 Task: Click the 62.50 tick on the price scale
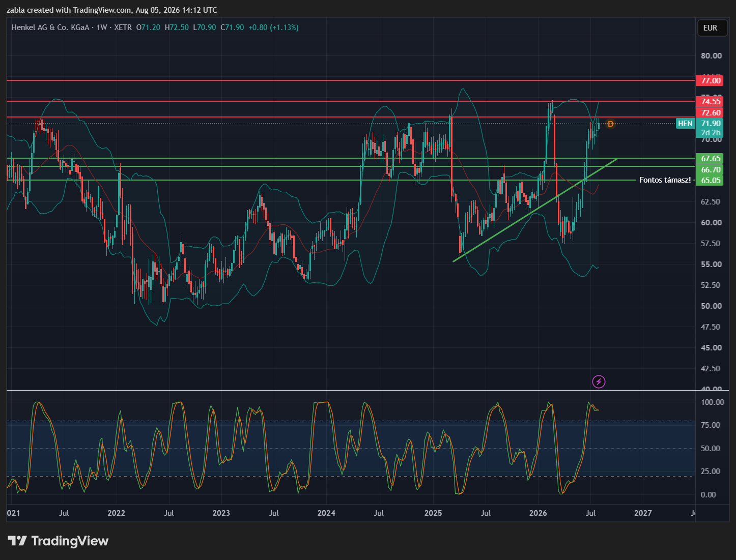(x=711, y=201)
